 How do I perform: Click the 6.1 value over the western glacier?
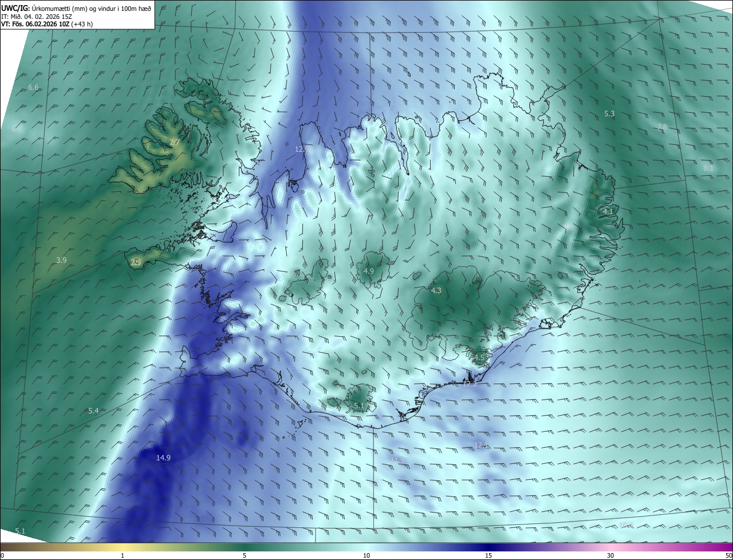click(297, 274)
